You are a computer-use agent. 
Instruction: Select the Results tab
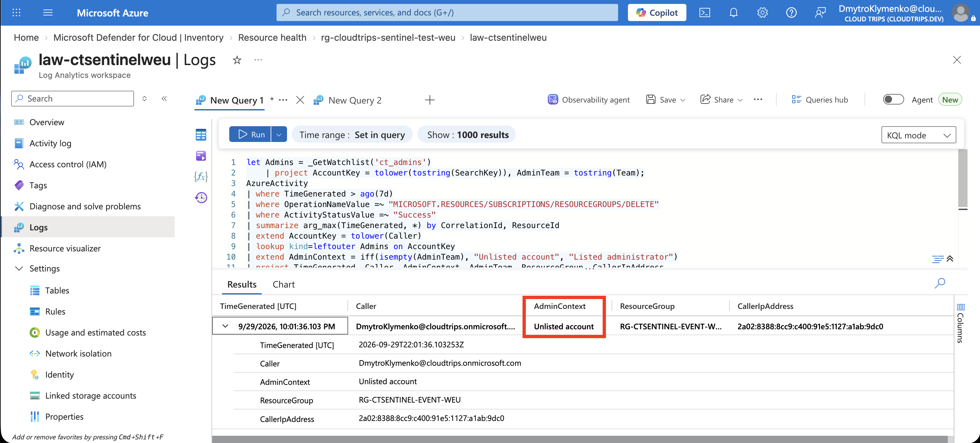point(242,284)
